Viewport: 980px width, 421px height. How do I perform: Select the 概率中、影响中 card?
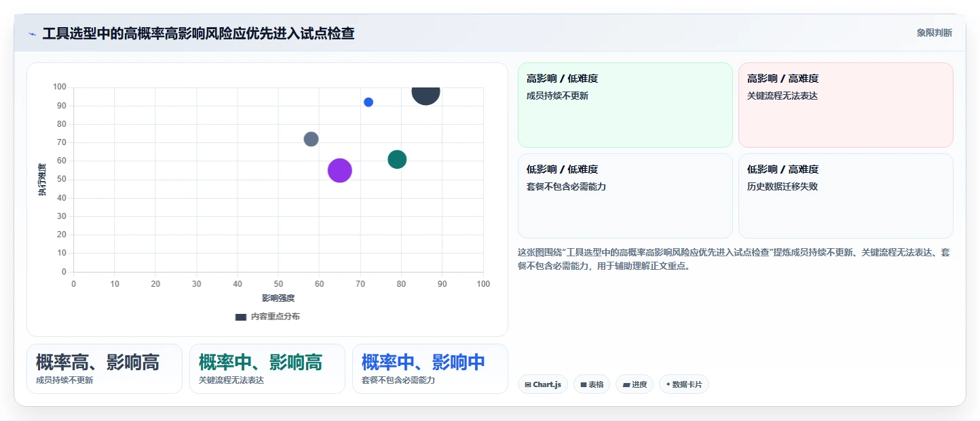(x=430, y=369)
